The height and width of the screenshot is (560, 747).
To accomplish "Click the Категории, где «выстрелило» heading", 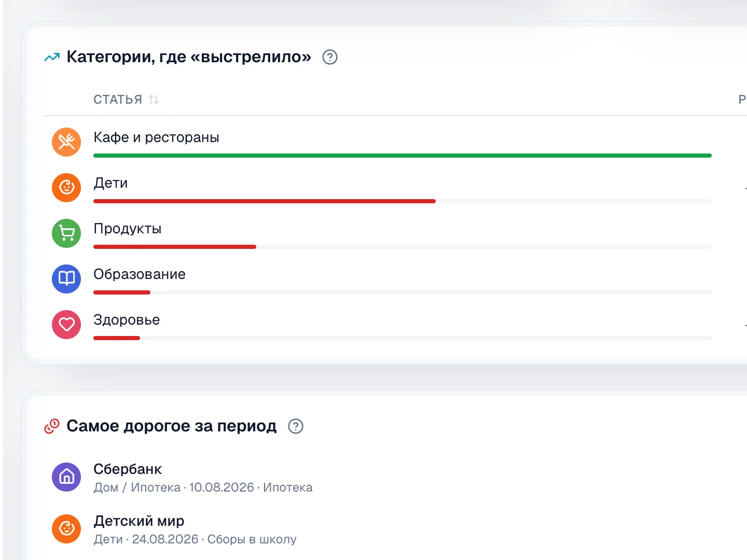I will (189, 57).
